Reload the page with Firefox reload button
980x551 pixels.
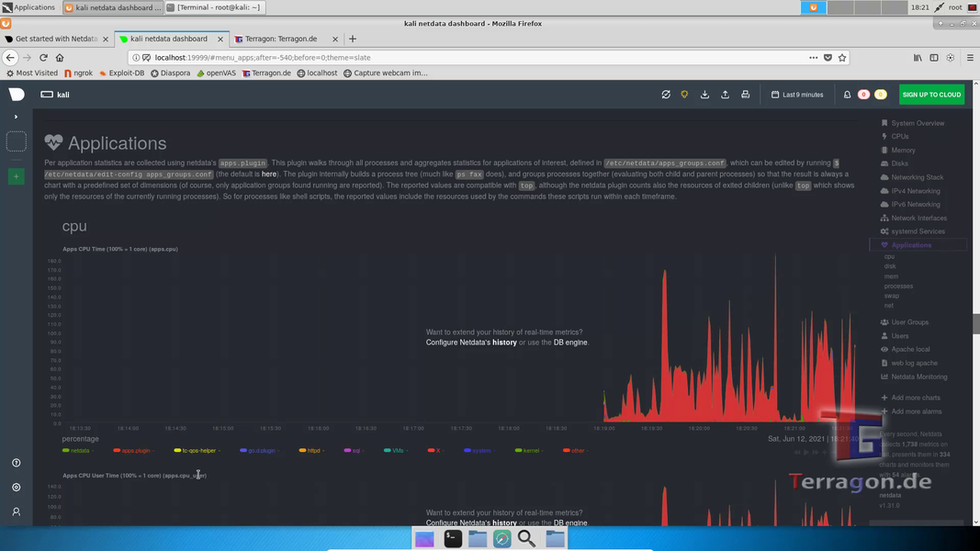[x=43, y=58]
